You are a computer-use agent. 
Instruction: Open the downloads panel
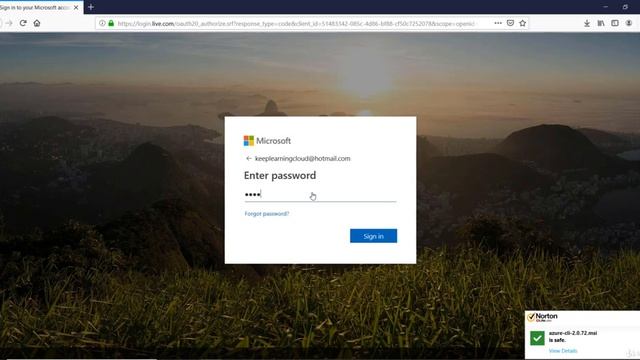[587, 23]
